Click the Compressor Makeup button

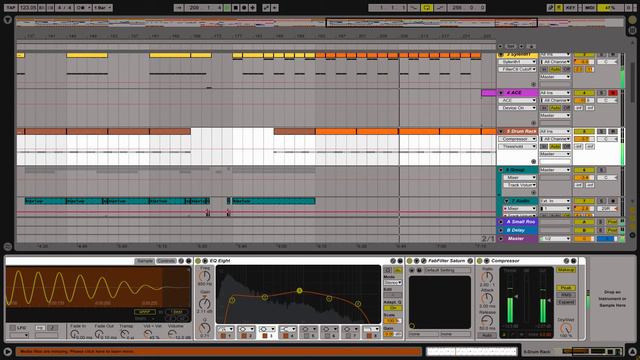566,270
